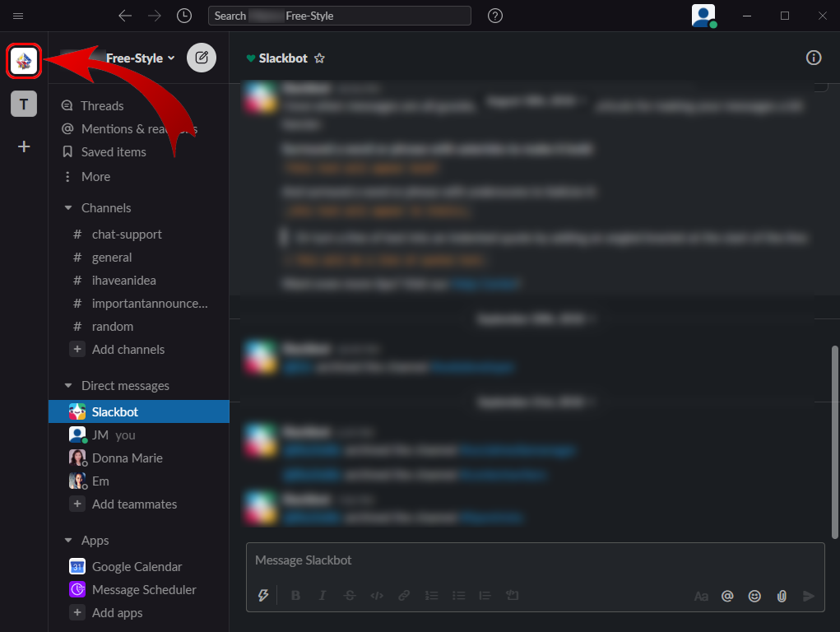The width and height of the screenshot is (840, 632).
Task: Go forward with the right arrow
Action: [x=155, y=16]
